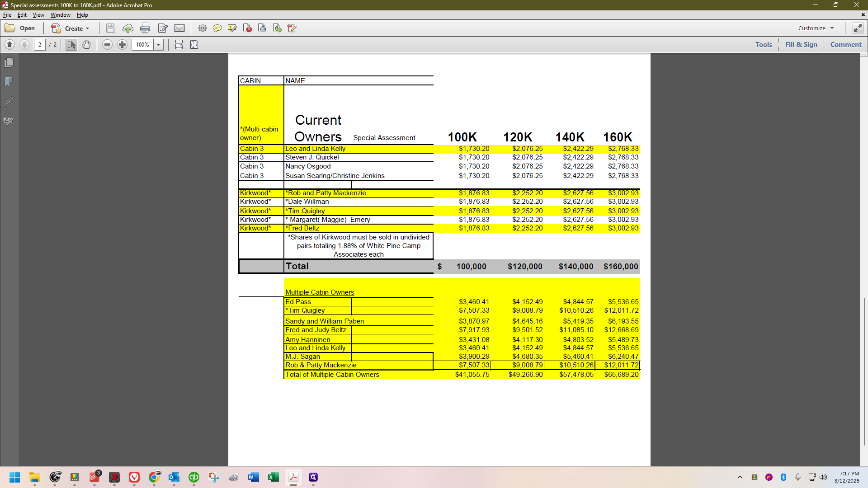This screenshot has height=488, width=868.
Task: Open the Page Thumbnails side panel
Action: coord(9,63)
